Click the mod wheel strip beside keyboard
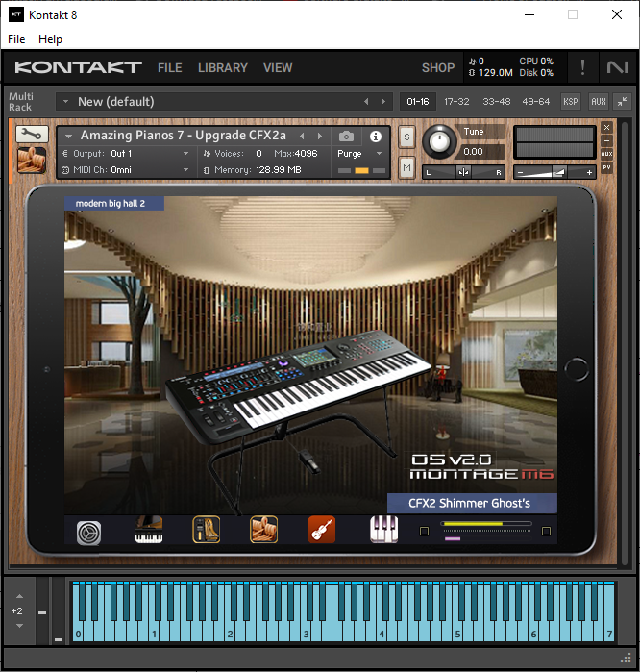This screenshot has width=640, height=672. click(x=59, y=610)
